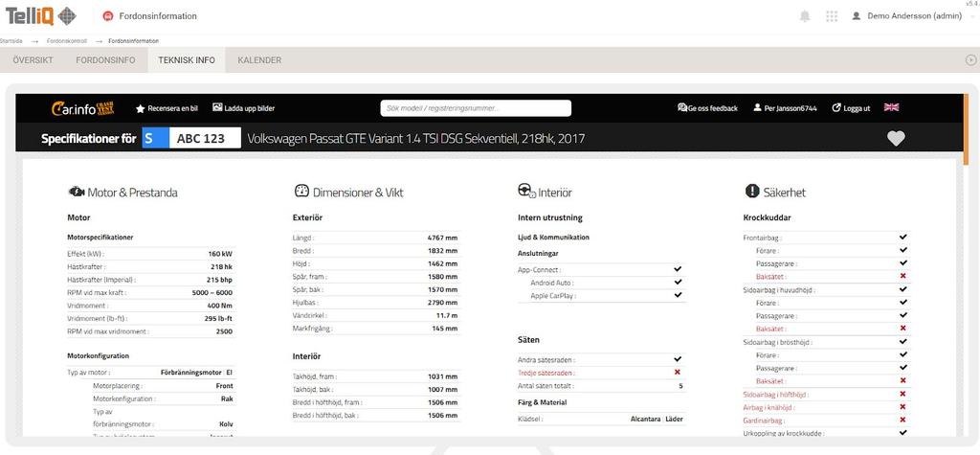Open Demo Andersson (admin) user menu
The height and width of the screenshot is (455, 980).
(x=914, y=16)
